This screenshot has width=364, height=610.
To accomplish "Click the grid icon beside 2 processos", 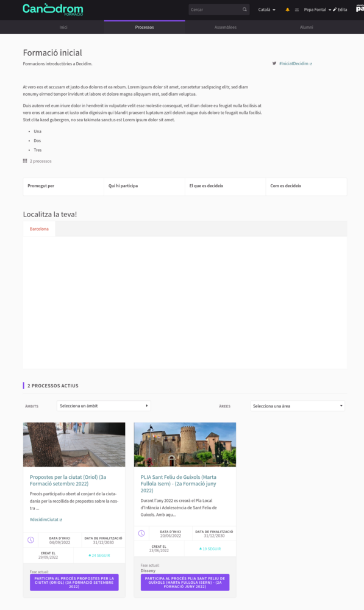I will click(x=25, y=160).
